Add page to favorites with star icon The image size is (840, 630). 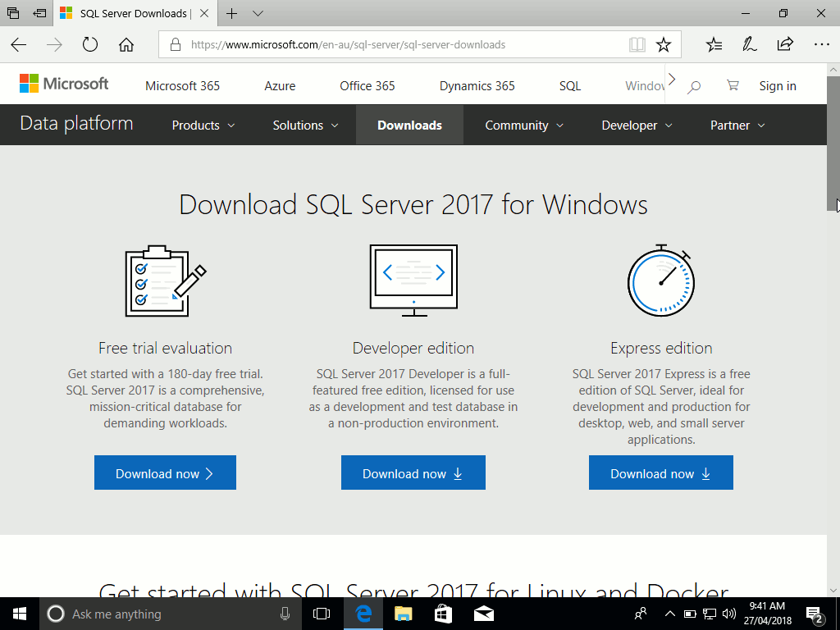click(663, 44)
